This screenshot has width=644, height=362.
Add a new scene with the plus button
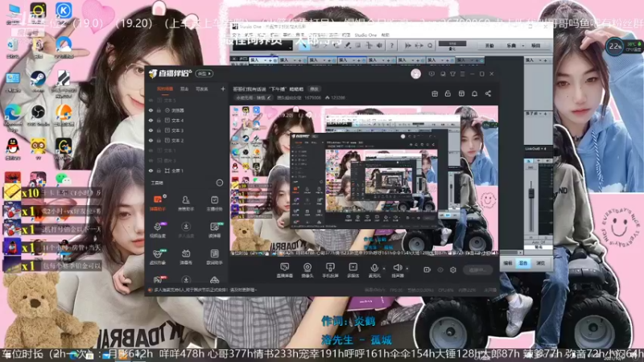(x=223, y=88)
